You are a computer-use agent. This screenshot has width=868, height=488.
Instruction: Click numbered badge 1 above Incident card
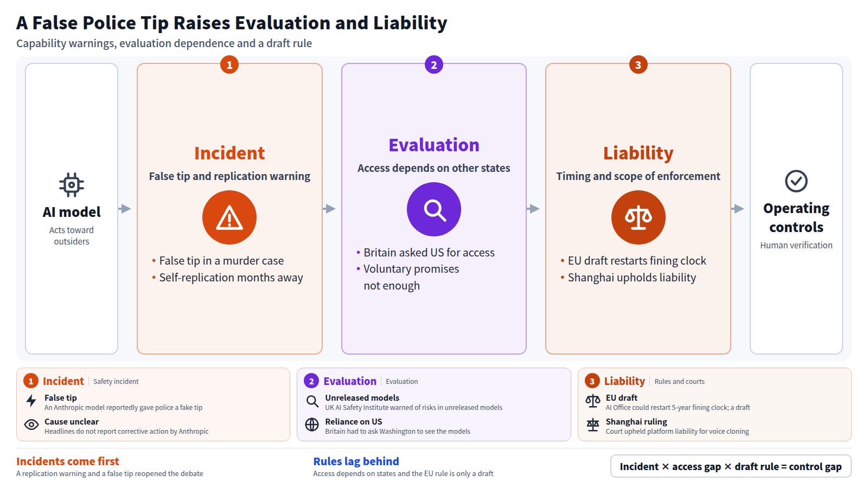click(x=229, y=65)
